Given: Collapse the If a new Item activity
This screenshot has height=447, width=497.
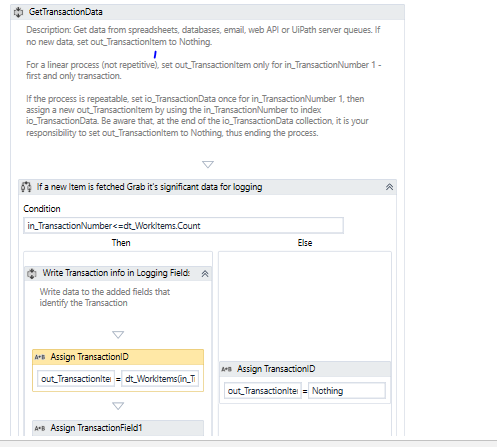Looking at the screenshot, I should (389, 187).
